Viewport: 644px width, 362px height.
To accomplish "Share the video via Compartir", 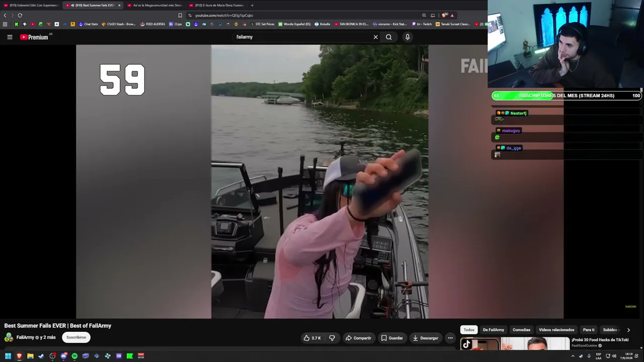I will coord(358,338).
